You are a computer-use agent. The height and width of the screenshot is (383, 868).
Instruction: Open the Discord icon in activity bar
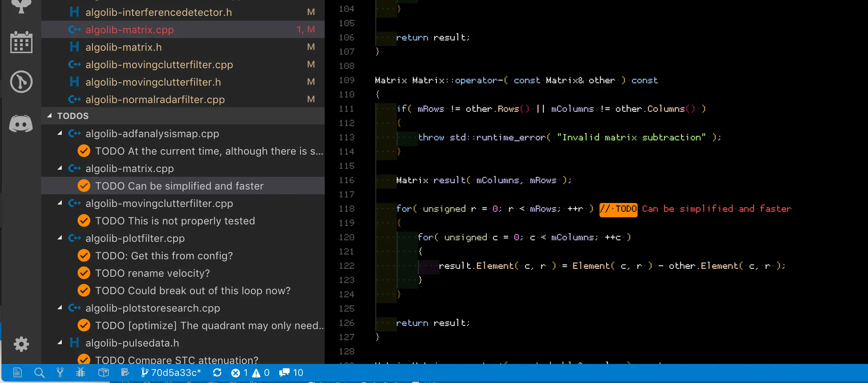pyautogui.click(x=21, y=124)
